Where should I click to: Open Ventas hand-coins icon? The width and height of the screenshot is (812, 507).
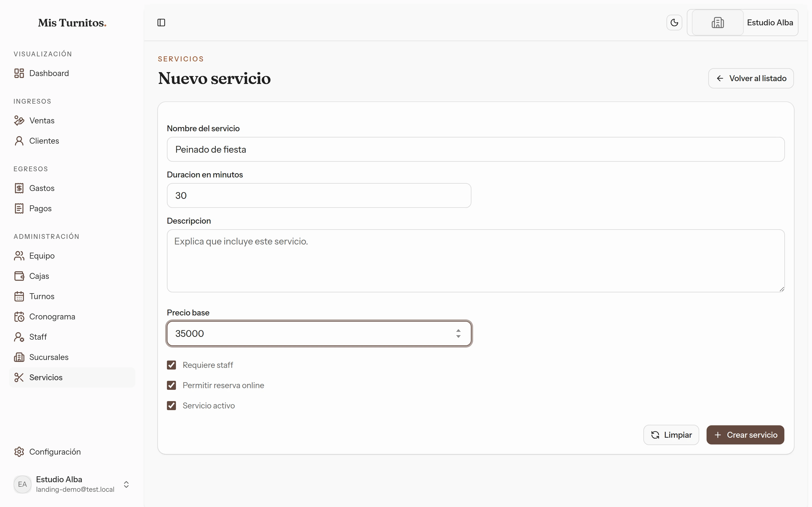tap(19, 120)
